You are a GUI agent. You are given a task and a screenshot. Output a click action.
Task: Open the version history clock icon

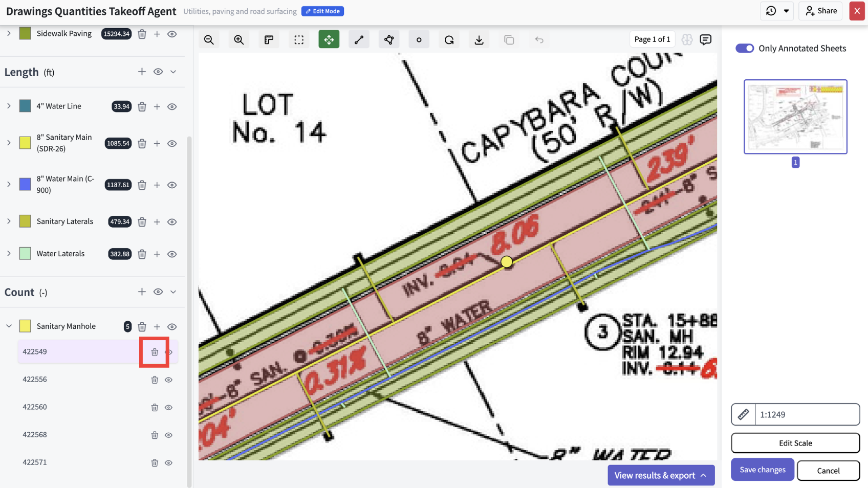coord(771,11)
